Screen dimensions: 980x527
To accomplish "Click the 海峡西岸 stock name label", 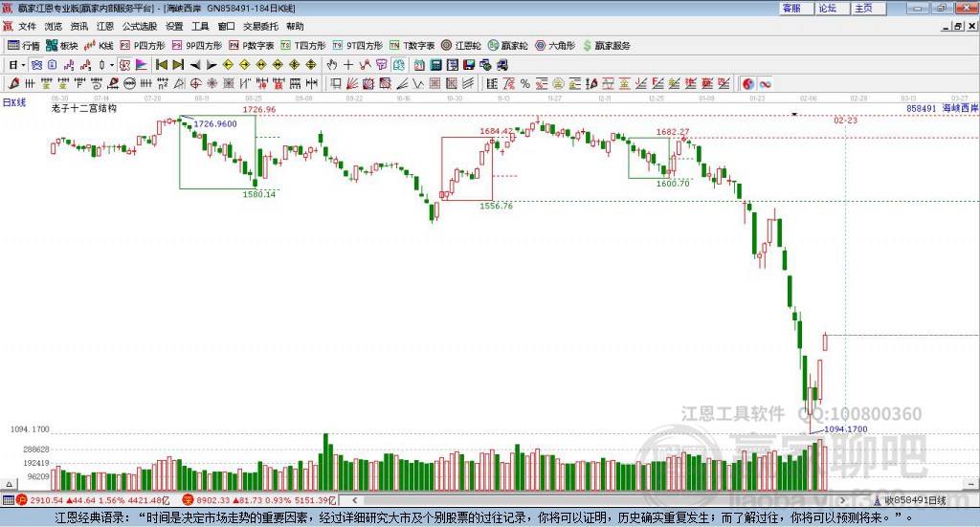I will 960,108.
